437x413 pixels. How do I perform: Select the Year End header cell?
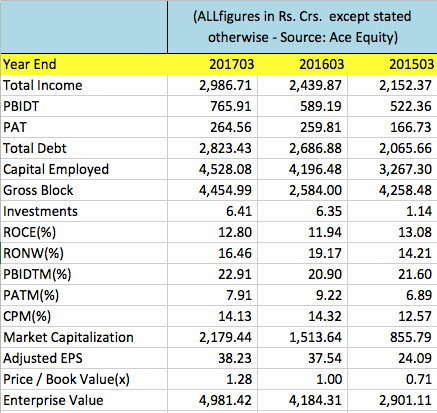84,64
